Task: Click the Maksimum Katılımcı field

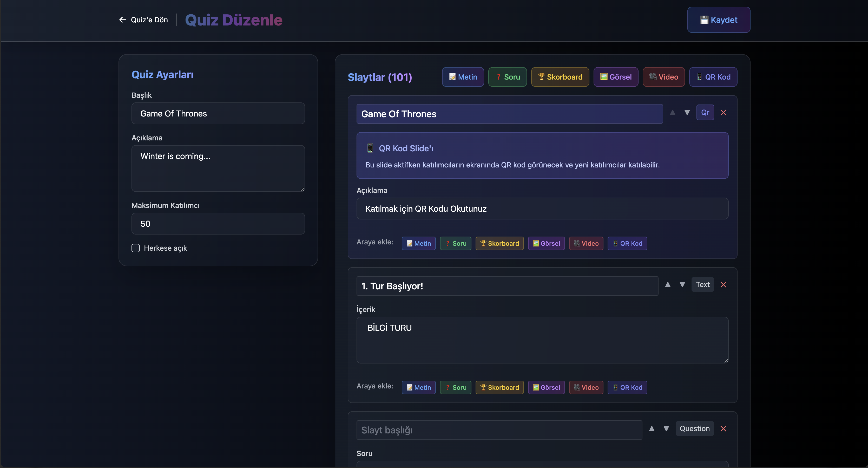Action: pos(218,224)
